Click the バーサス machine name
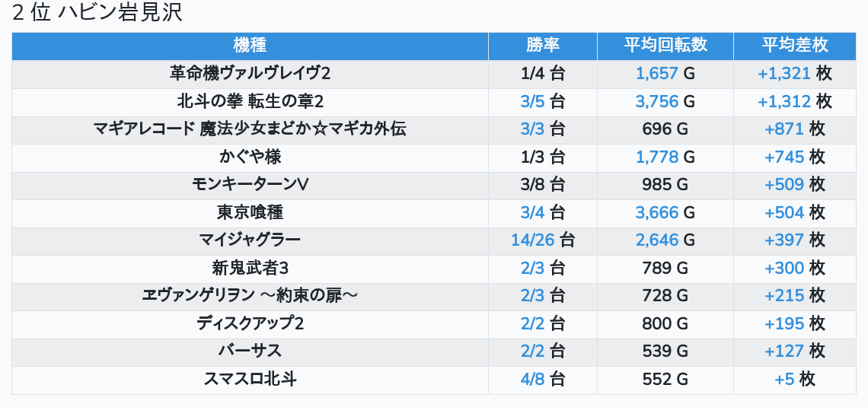 (250, 351)
